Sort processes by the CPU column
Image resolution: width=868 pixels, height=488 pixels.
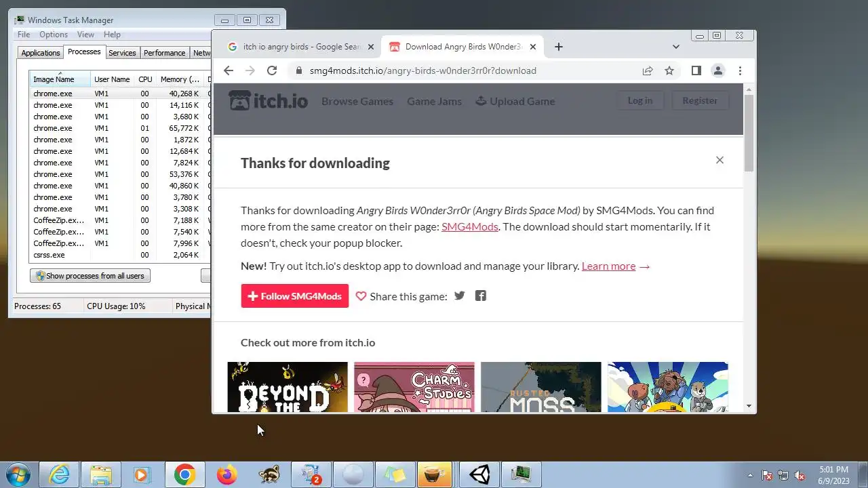(145, 79)
